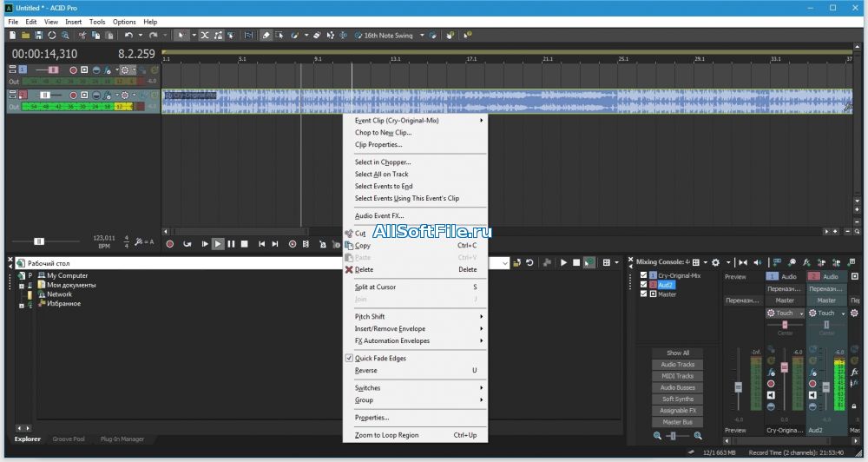Viewport: 868px width, 462px height.
Task: Open 16th Note Swing groove dropdown
Action: coord(422,36)
